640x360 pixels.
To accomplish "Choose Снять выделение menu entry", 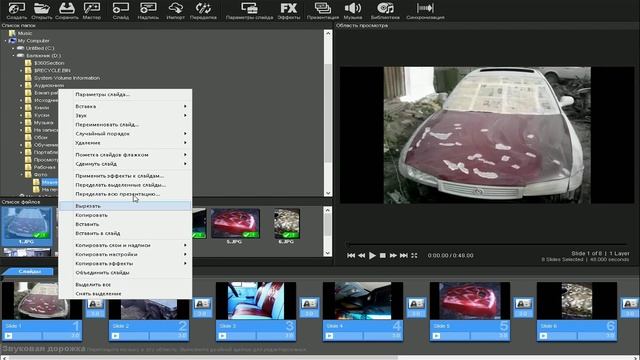I will point(125,293).
